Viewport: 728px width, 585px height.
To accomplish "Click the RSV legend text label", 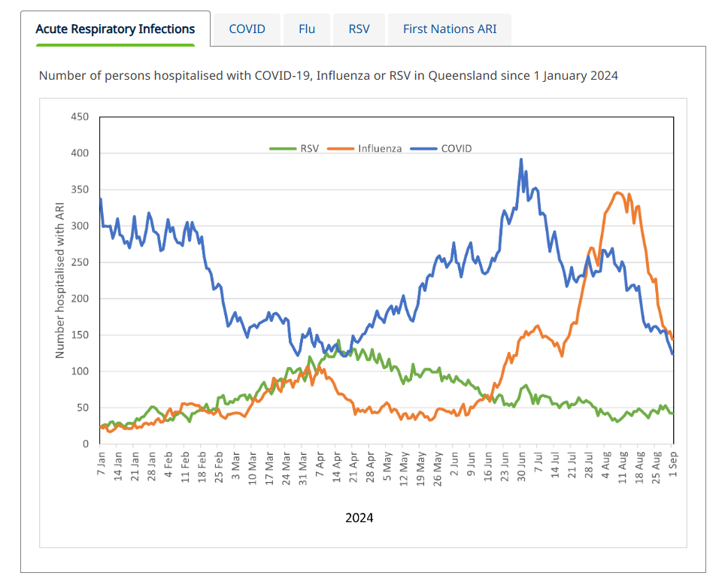I will pyautogui.click(x=309, y=148).
